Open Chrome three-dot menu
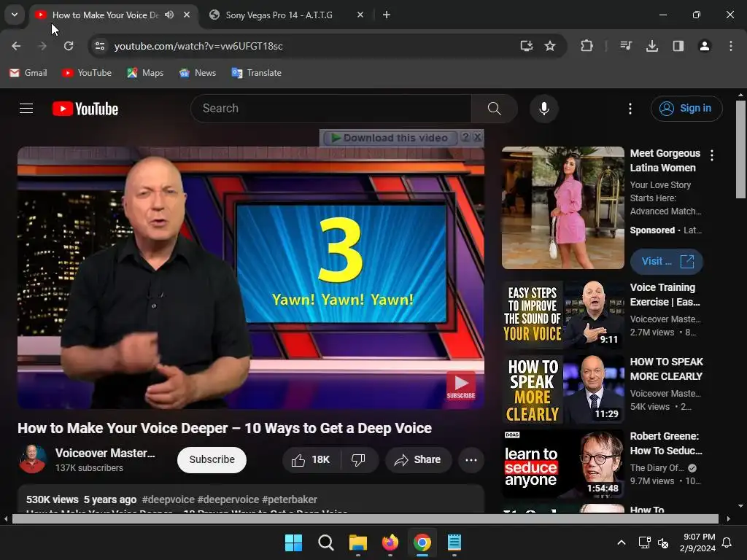 (731, 46)
